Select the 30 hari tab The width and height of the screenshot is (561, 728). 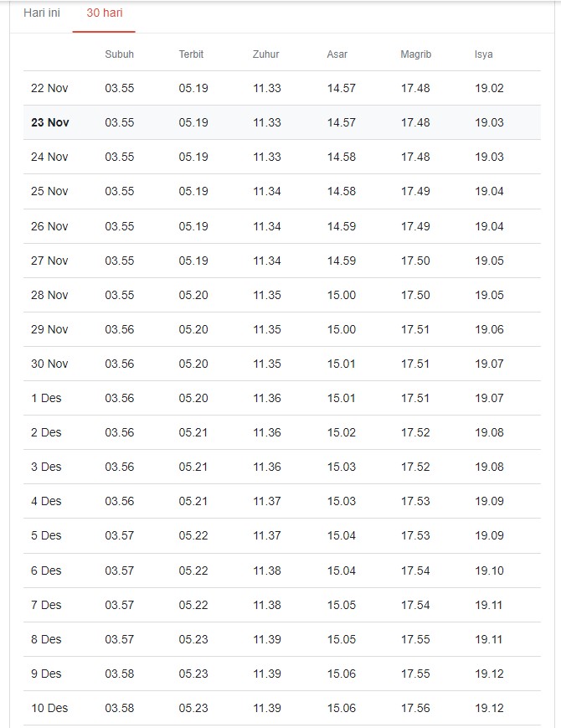pyautogui.click(x=104, y=13)
